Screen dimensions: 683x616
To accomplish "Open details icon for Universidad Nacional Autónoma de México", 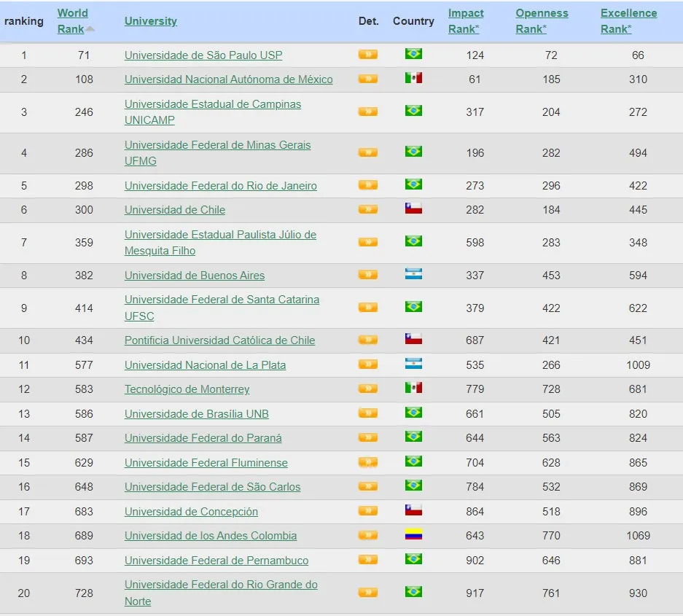I will pos(368,79).
